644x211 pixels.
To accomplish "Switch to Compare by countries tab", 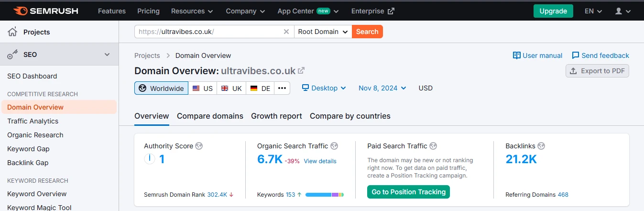I will tap(350, 116).
